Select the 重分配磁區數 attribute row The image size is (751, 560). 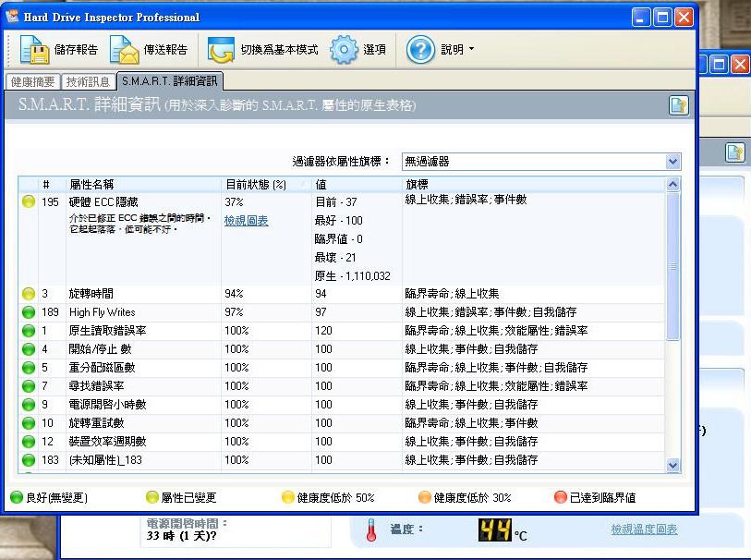(x=342, y=368)
